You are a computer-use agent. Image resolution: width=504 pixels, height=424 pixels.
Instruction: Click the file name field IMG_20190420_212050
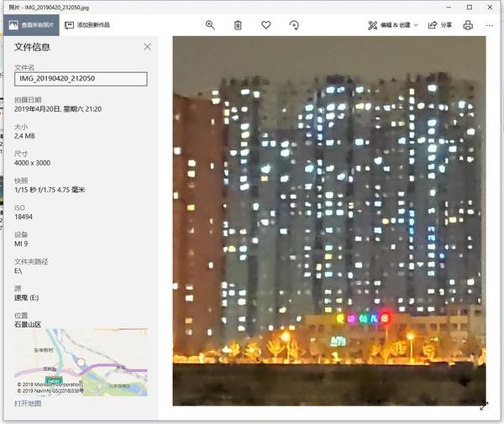click(x=81, y=79)
